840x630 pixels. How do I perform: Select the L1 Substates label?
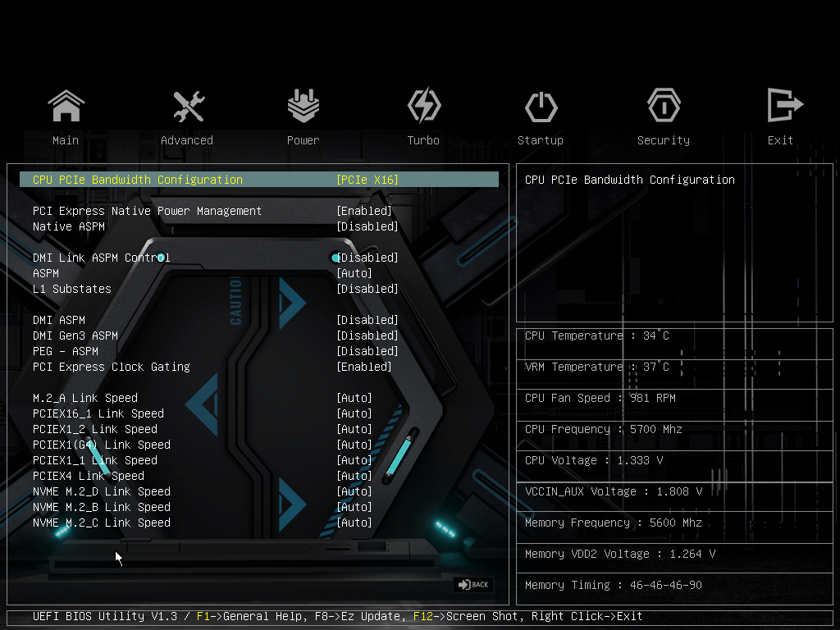pyautogui.click(x=72, y=289)
